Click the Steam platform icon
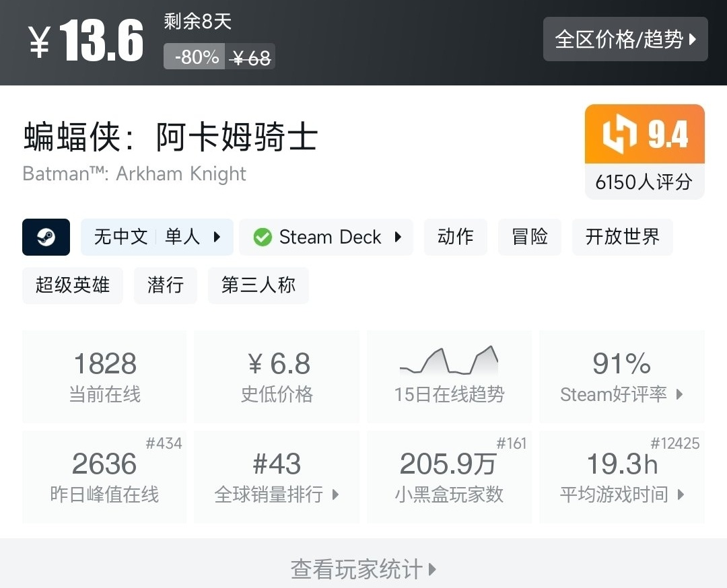 pos(46,237)
